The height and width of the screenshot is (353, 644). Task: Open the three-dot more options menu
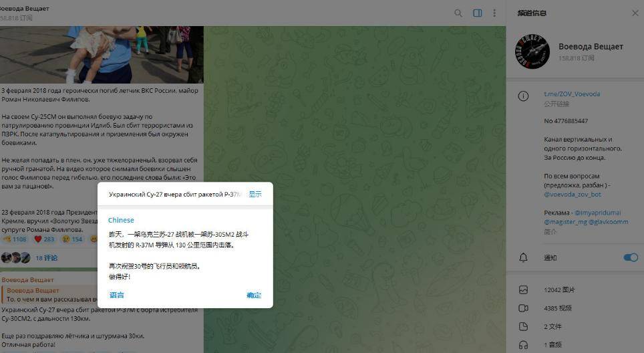(x=495, y=13)
